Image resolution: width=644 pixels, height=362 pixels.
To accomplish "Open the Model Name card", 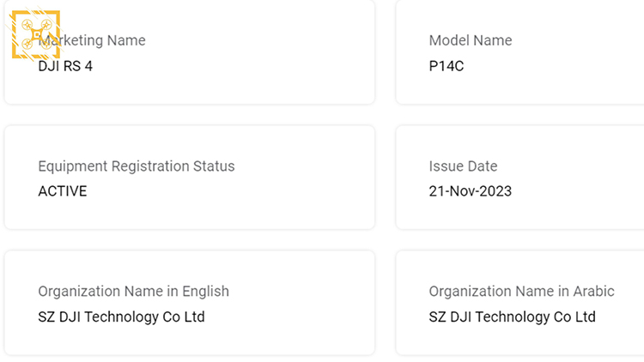I will [520, 52].
